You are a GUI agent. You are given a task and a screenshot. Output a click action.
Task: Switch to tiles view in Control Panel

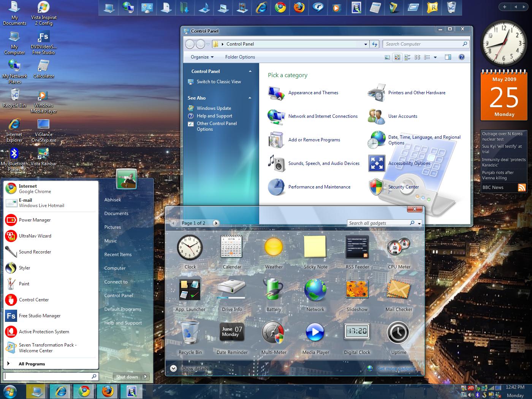click(407, 57)
